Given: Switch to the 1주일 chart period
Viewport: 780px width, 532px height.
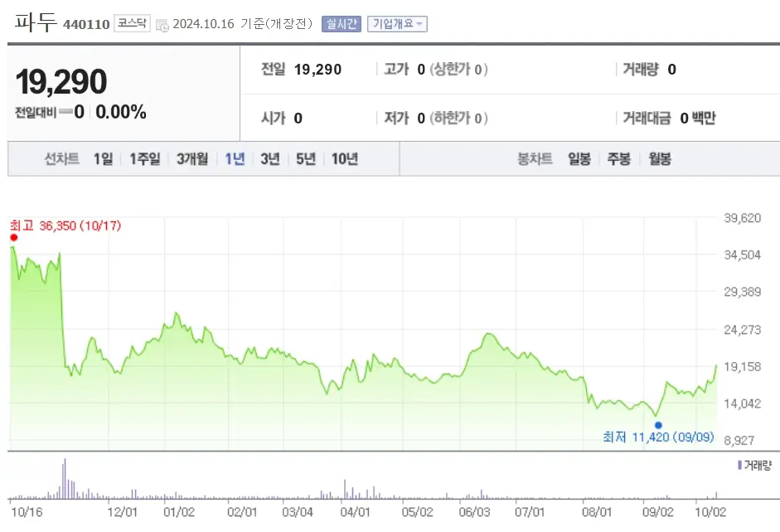Looking at the screenshot, I should [x=144, y=158].
